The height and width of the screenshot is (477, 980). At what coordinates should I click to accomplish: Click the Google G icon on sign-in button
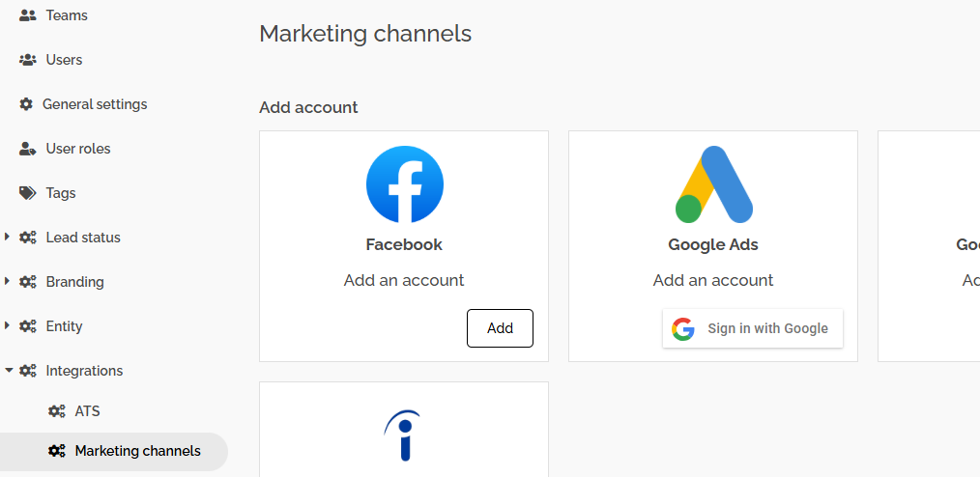tap(683, 328)
